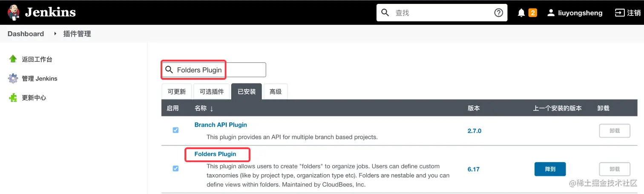
Task: Click the green puzzle piece 更新中心 icon
Action: point(13,98)
